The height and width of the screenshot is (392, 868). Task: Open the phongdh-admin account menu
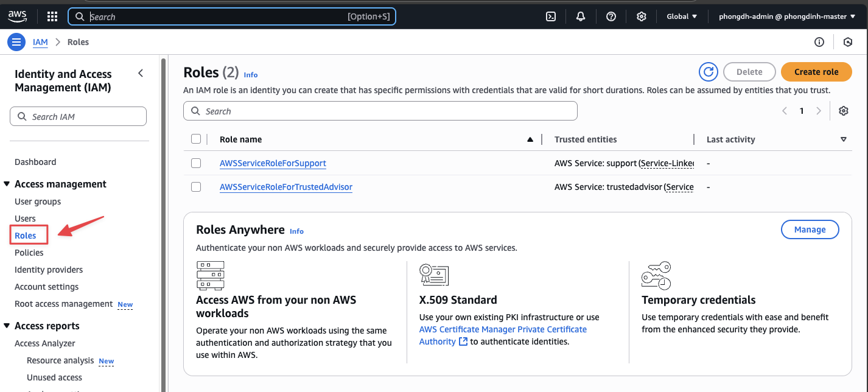[x=787, y=16]
